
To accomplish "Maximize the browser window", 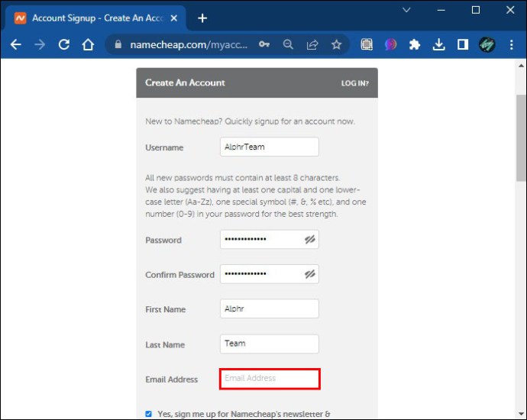I will [476, 10].
